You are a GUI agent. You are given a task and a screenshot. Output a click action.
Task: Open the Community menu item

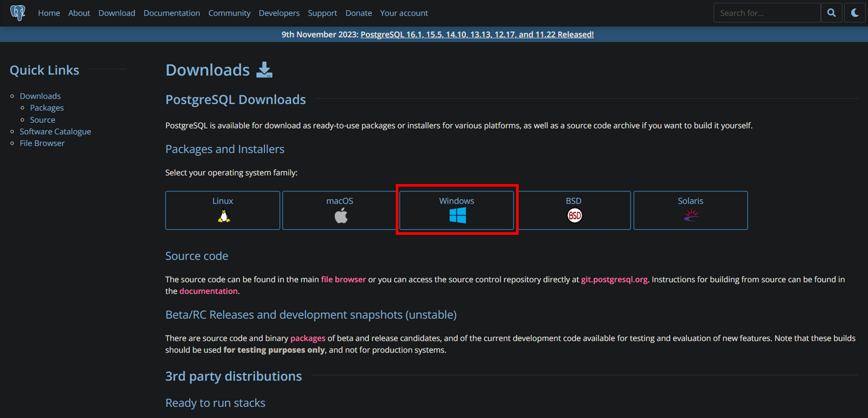point(229,13)
